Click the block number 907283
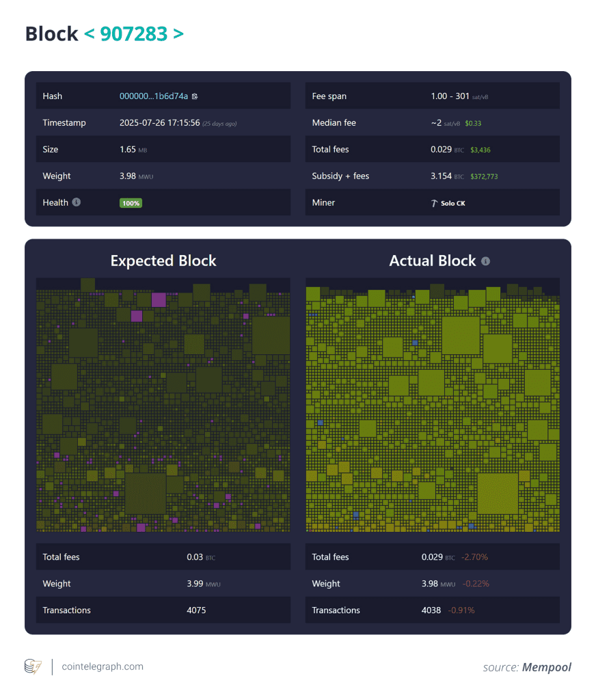 (133, 34)
